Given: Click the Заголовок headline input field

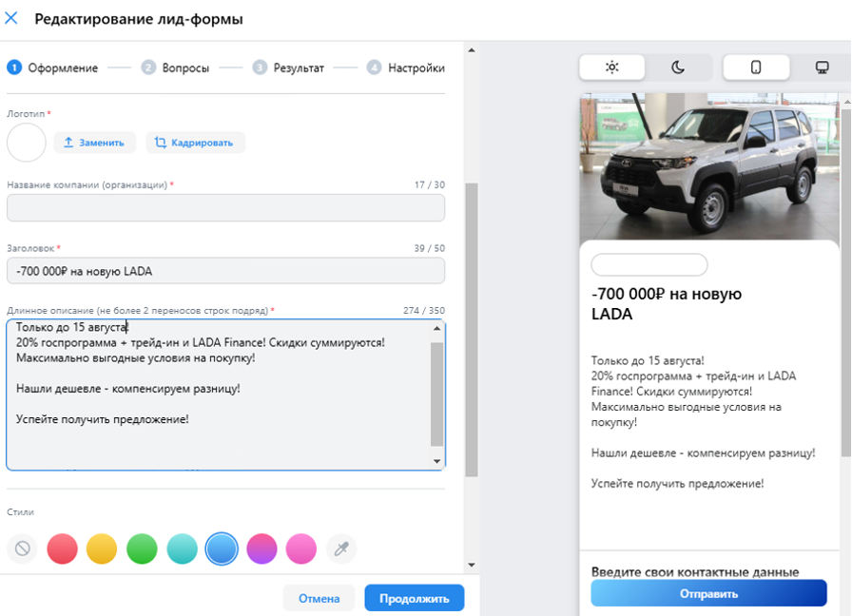Looking at the screenshot, I should 225,271.
